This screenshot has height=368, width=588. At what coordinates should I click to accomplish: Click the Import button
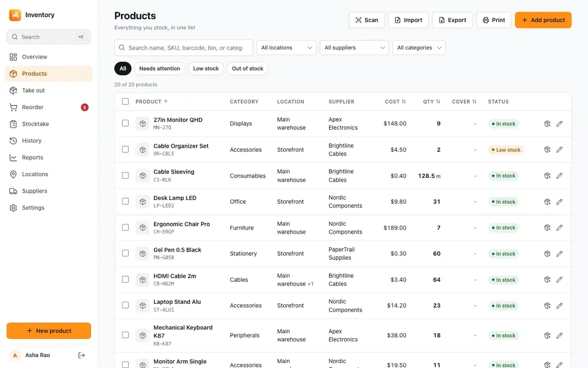(409, 20)
